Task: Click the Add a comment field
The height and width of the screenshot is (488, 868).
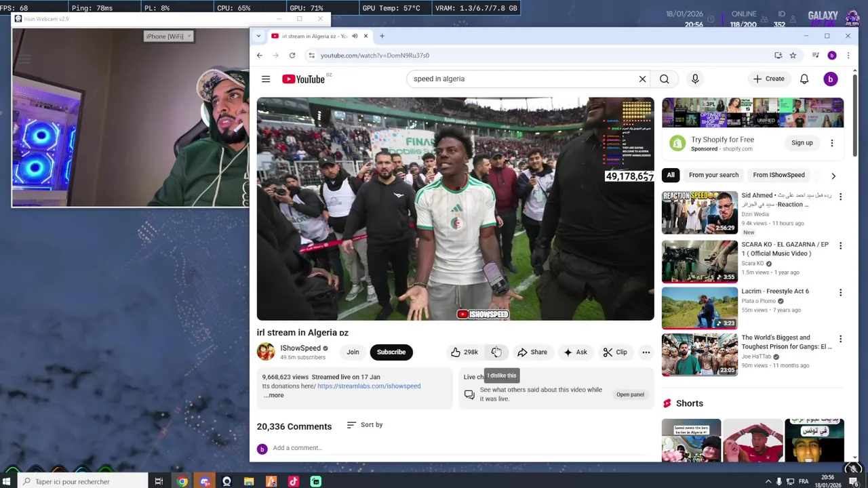Action: click(461, 448)
